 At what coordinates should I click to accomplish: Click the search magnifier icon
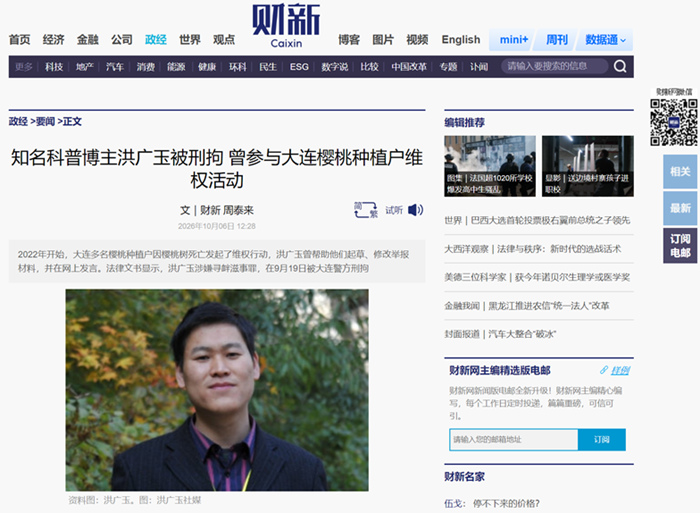(x=620, y=67)
